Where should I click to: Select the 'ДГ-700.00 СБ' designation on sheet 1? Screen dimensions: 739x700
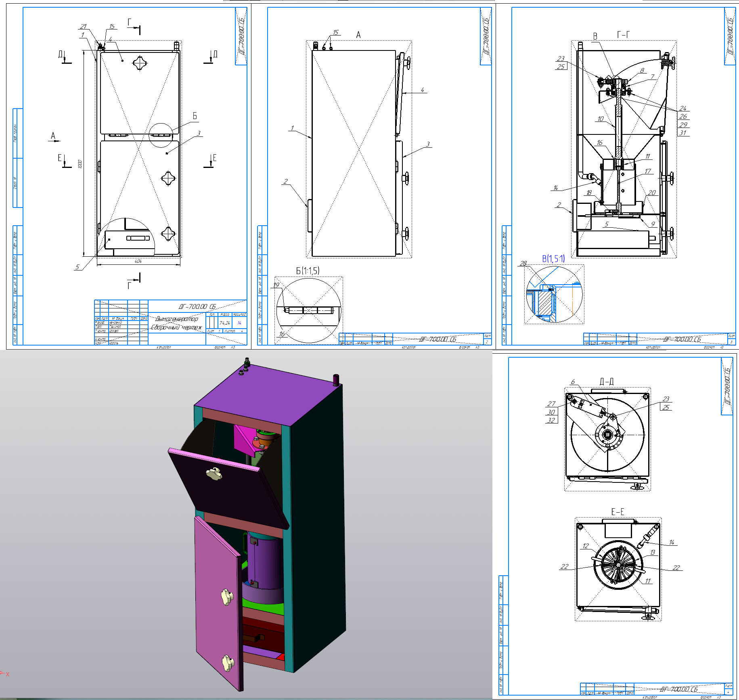[x=197, y=306]
